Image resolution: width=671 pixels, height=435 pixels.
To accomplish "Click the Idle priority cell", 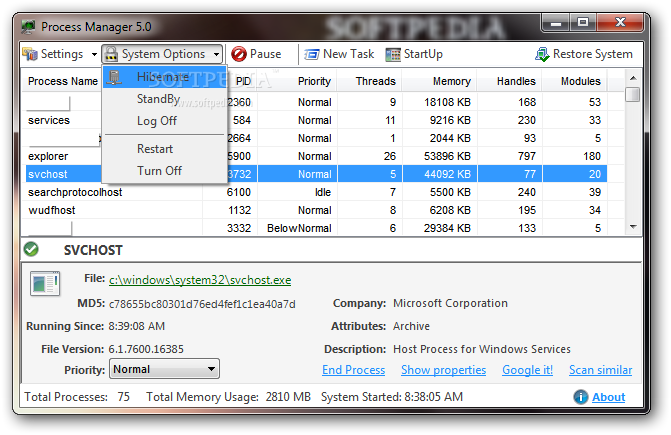I will click(323, 192).
